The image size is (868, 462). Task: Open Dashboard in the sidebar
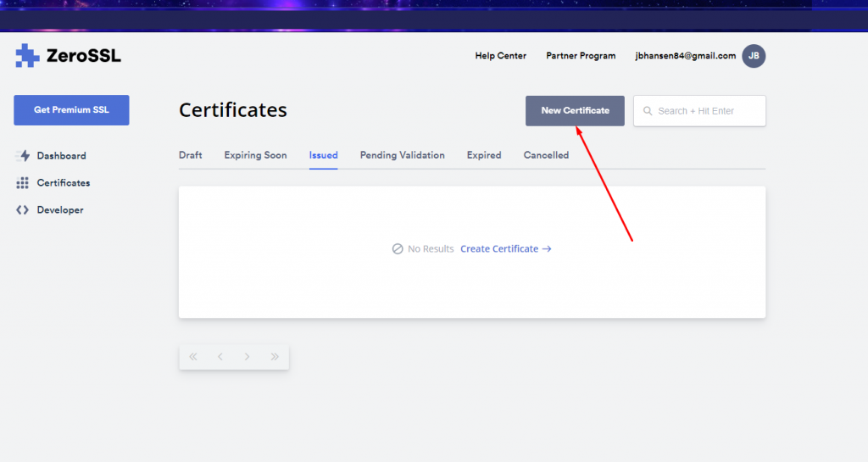(x=61, y=156)
